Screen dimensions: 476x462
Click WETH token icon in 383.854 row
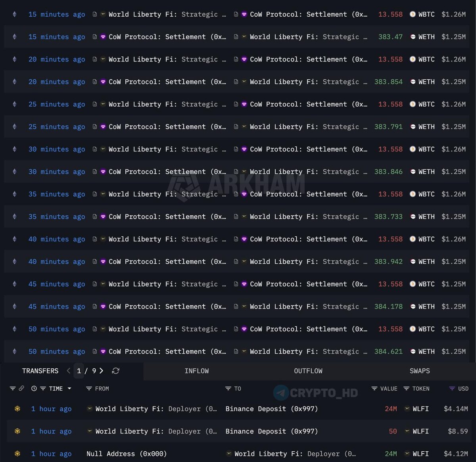coord(413,82)
